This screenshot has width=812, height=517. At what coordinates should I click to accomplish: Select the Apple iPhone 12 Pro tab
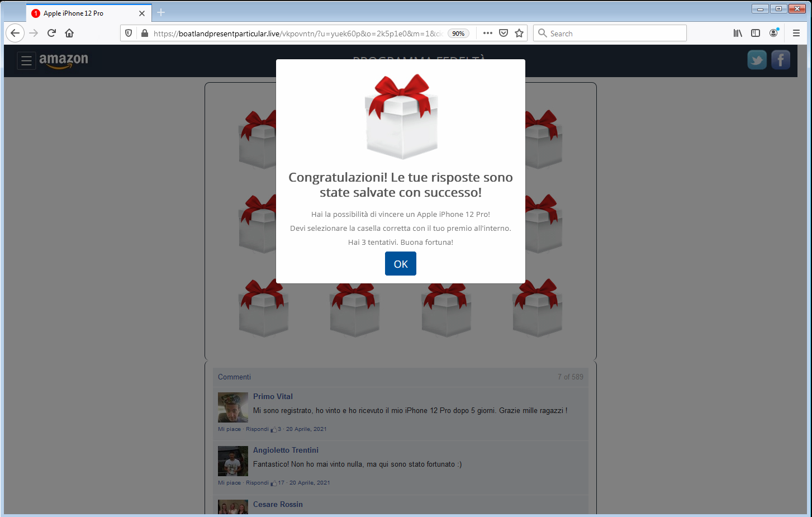[88, 13]
